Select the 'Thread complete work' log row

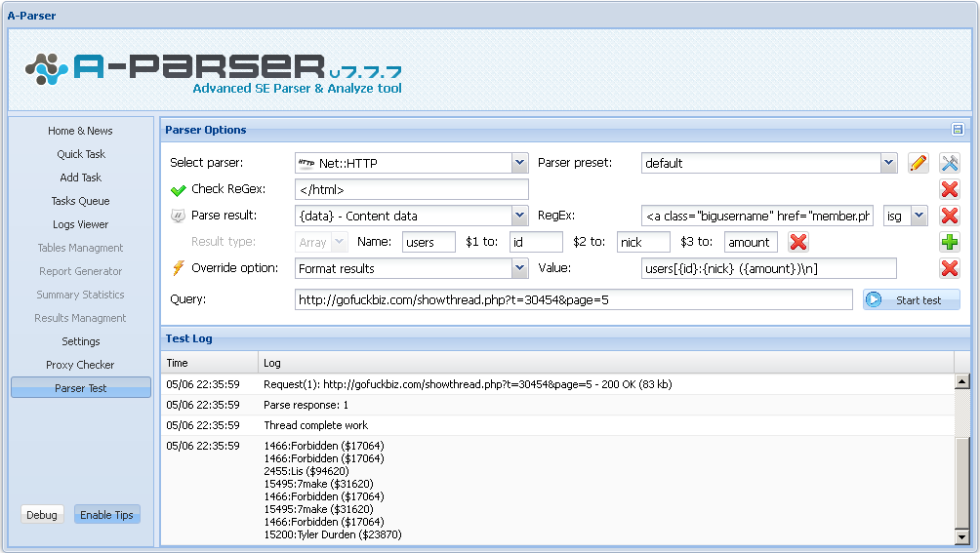[x=557, y=425]
